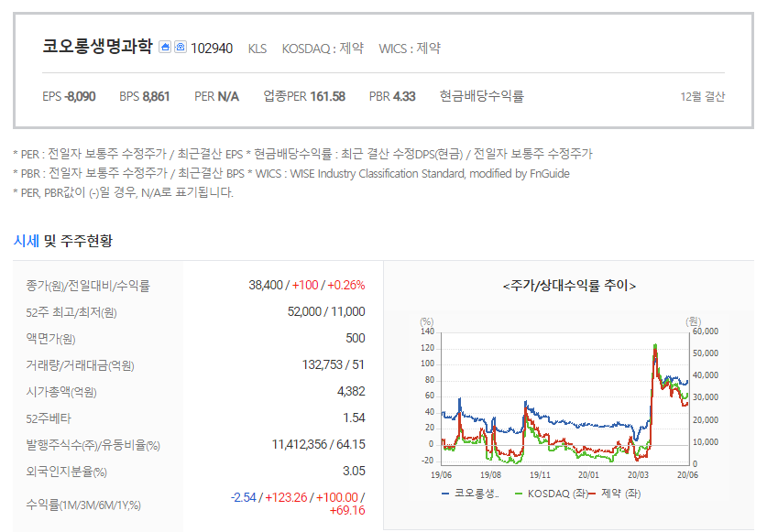Screen dimensions: 767x532
Task: Click the 'KOSDAQ : 제약' sector label
Action: 323,49
